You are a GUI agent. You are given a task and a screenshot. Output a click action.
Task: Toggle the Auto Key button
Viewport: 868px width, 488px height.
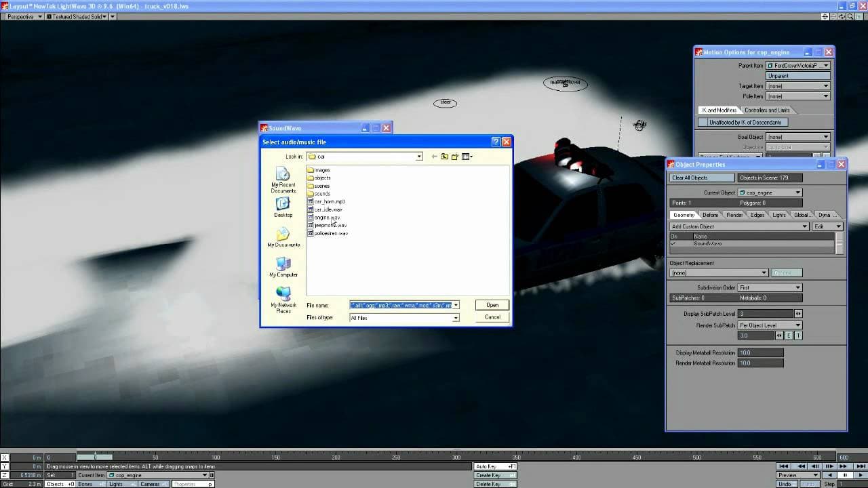pyautogui.click(x=495, y=466)
